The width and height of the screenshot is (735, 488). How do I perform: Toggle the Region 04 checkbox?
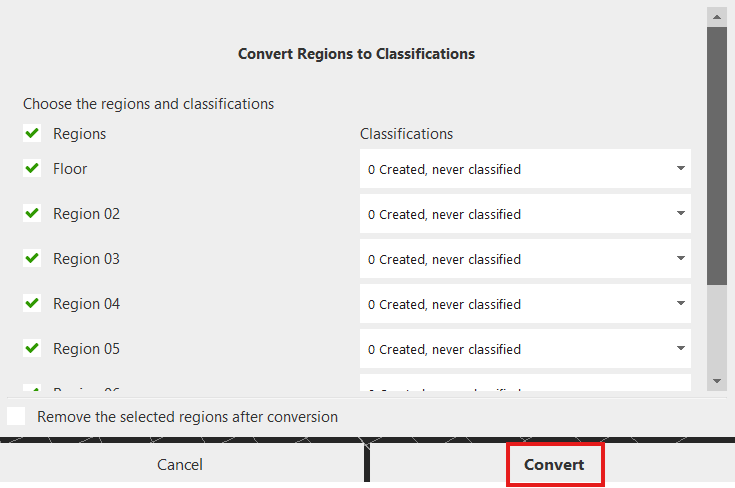32,304
